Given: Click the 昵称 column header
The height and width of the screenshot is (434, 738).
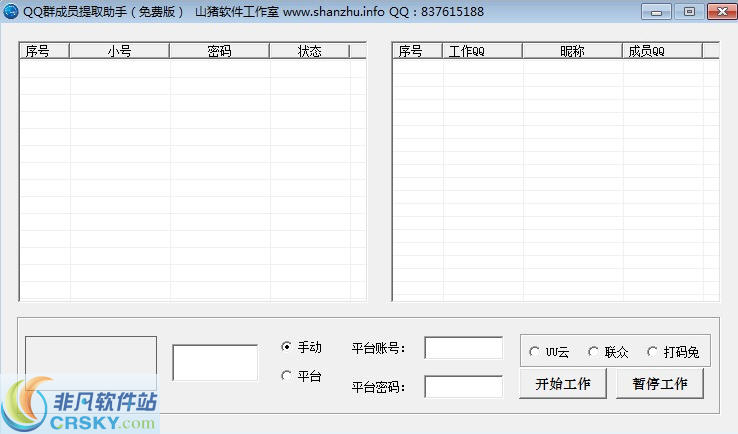Looking at the screenshot, I should tap(572, 51).
